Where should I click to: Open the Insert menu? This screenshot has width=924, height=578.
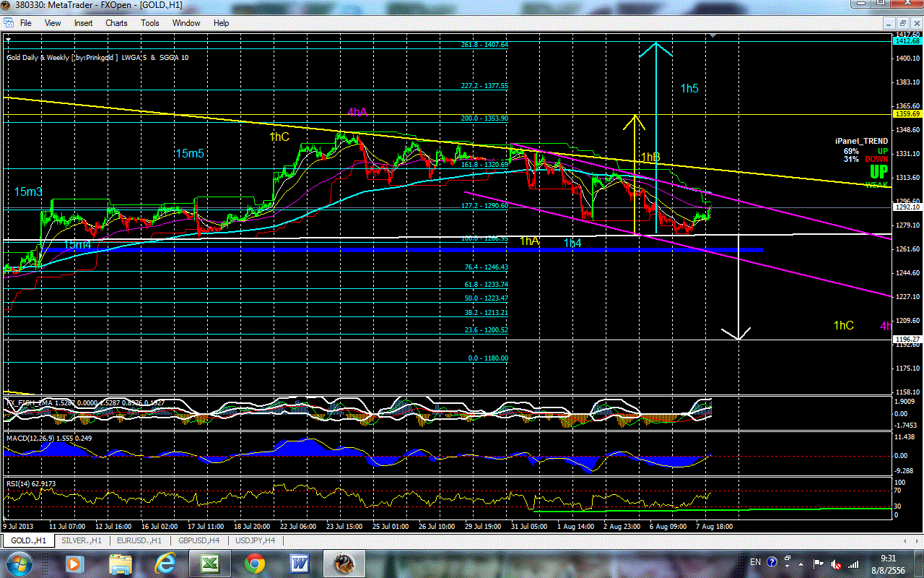click(x=83, y=23)
